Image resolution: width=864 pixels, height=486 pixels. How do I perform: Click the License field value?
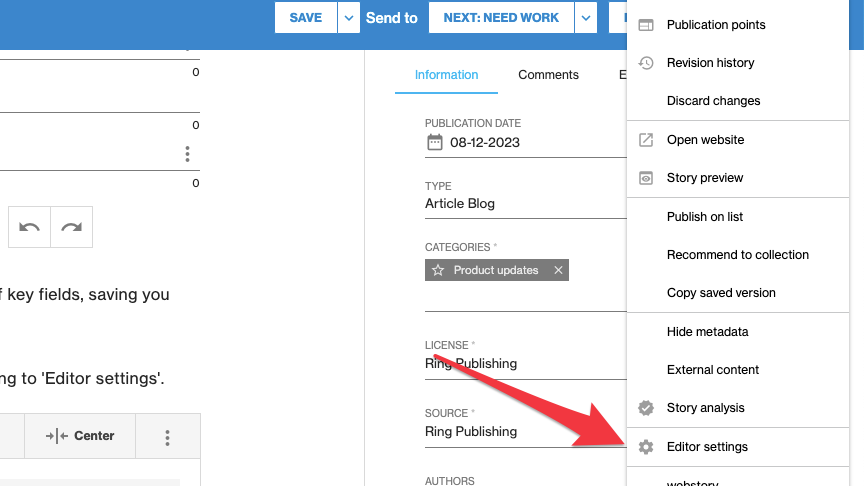pyautogui.click(x=471, y=364)
